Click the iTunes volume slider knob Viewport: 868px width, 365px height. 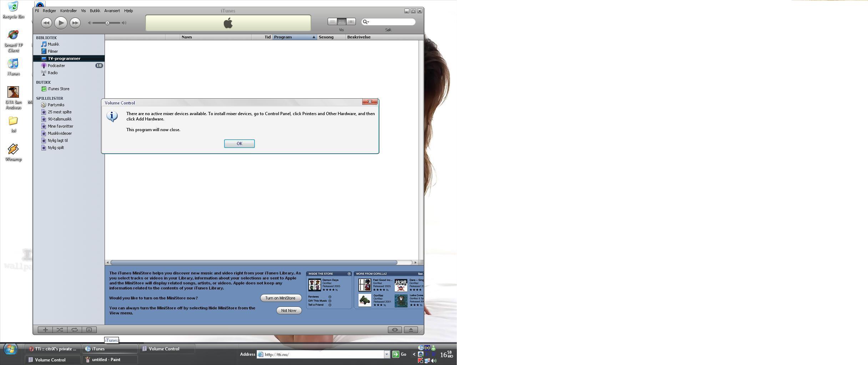[107, 23]
